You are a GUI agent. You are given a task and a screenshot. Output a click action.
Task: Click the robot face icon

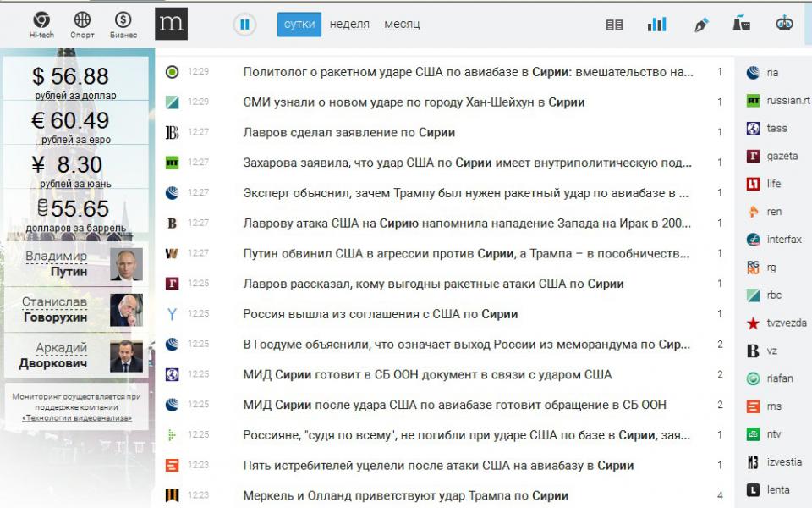click(784, 24)
